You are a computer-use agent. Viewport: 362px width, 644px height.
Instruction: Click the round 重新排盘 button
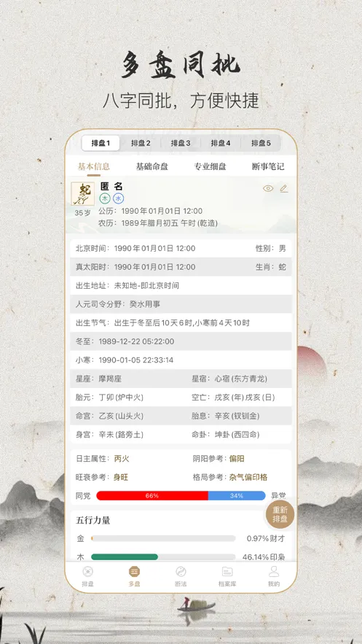(x=280, y=514)
